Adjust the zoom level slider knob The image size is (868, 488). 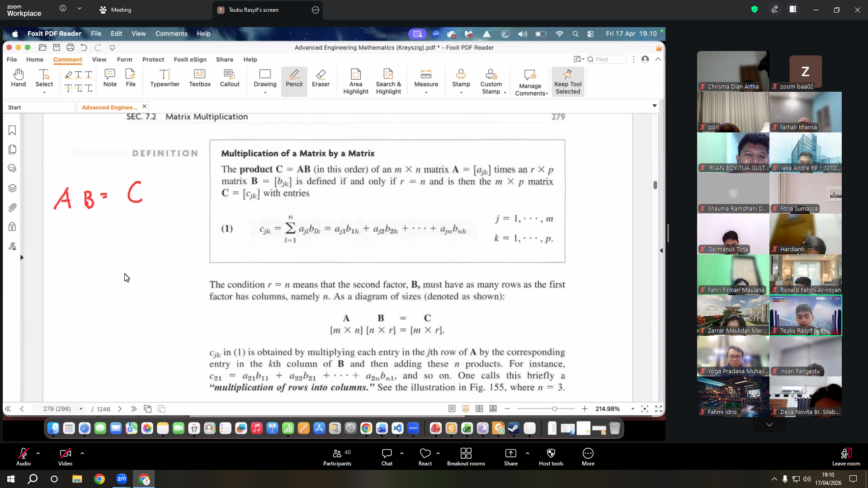pyautogui.click(x=554, y=409)
